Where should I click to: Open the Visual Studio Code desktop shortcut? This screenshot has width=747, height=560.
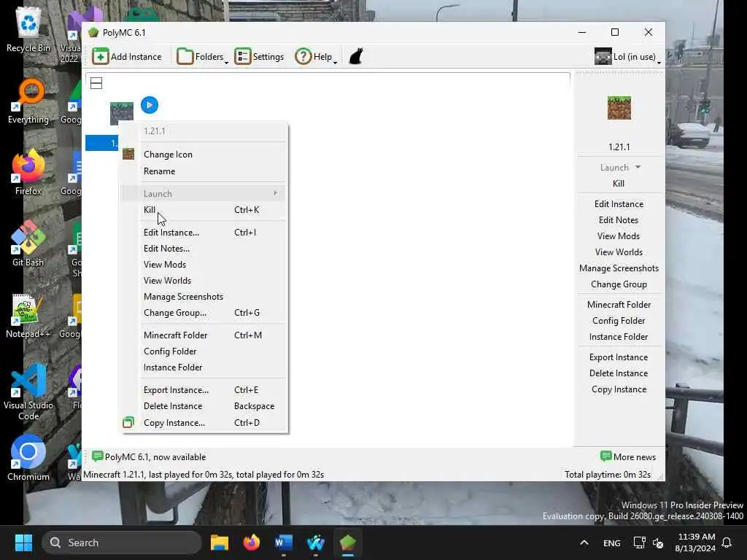[28, 392]
